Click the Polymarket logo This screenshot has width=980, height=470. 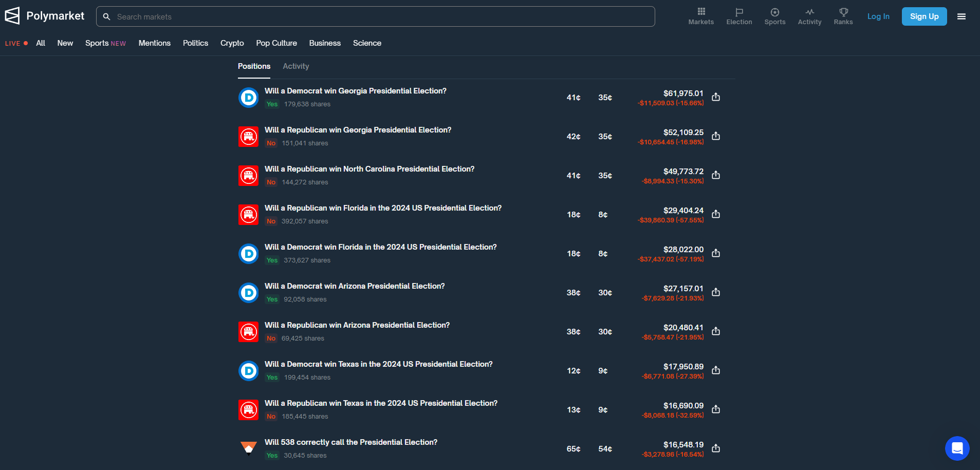click(44, 16)
